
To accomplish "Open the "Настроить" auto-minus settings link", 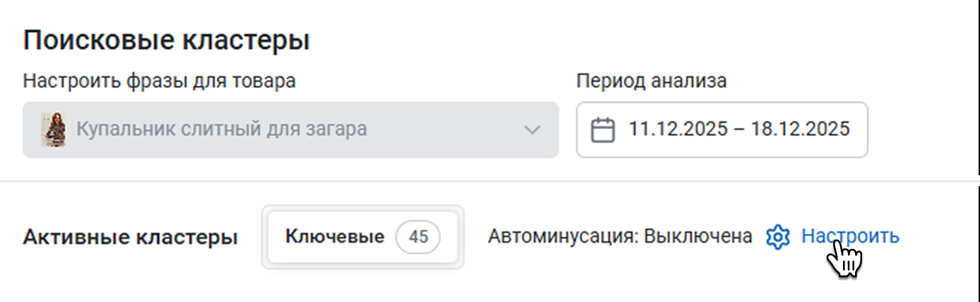I will point(850,236).
